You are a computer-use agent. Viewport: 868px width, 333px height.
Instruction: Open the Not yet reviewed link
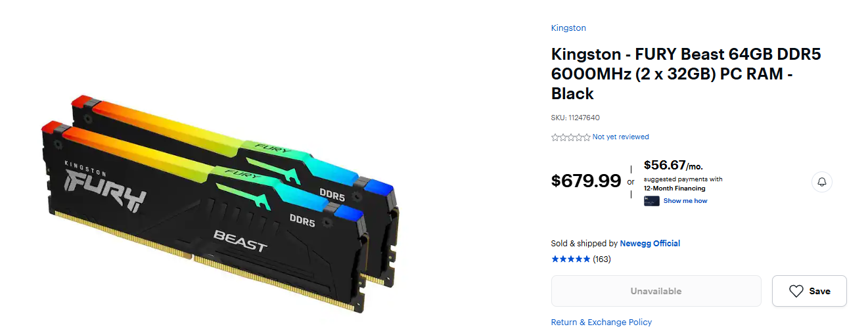(620, 137)
